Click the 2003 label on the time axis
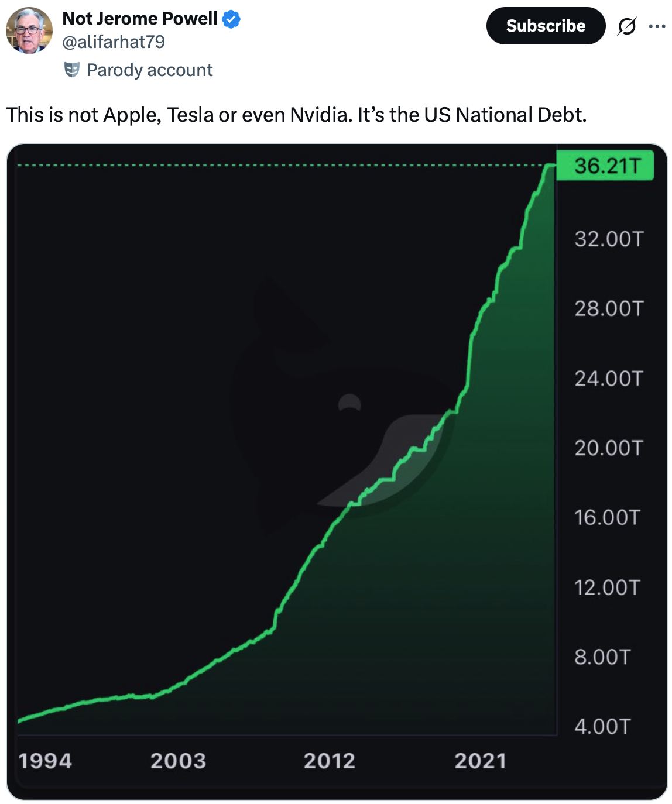The image size is (672, 804). pyautogui.click(x=178, y=761)
